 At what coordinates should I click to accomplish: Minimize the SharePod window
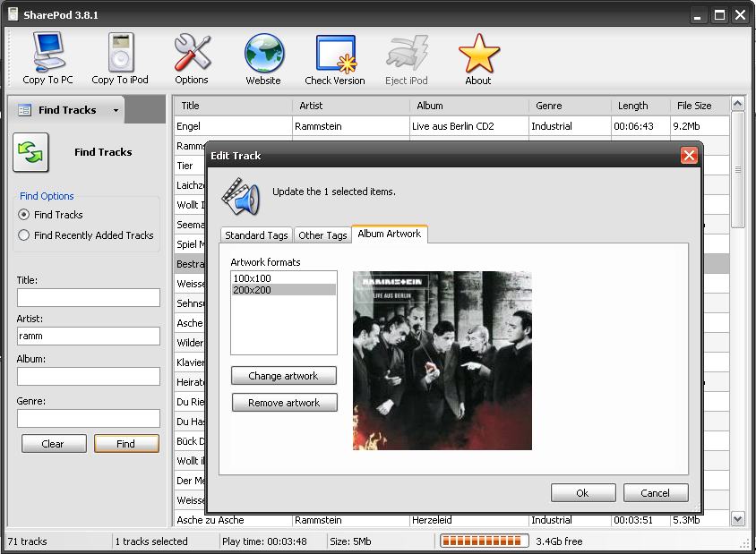pos(697,15)
